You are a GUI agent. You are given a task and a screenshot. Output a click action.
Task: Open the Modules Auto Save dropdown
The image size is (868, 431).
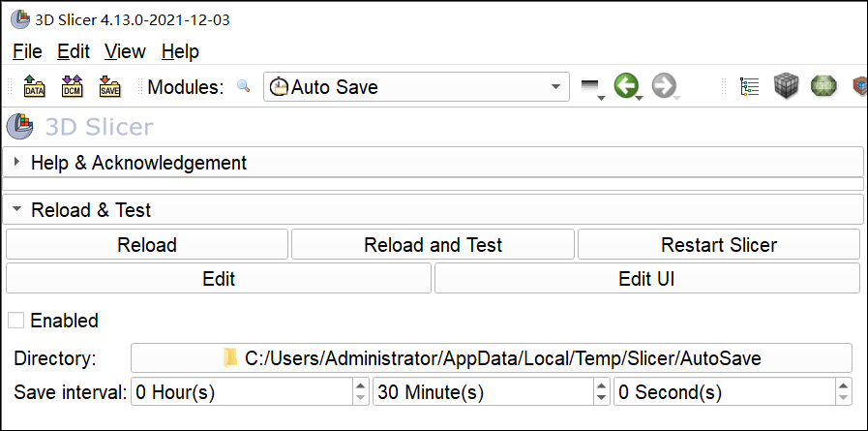pyautogui.click(x=416, y=87)
